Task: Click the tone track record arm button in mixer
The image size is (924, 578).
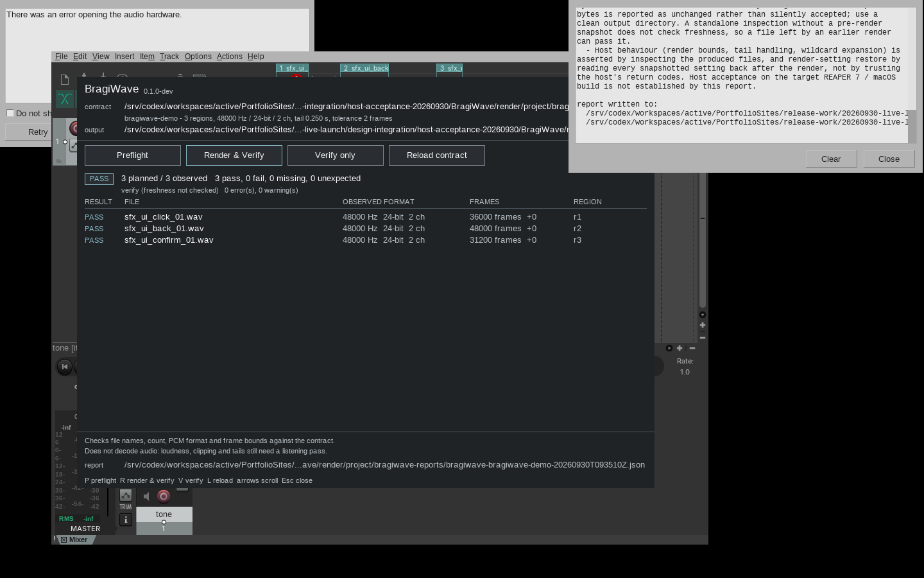Action: tap(164, 496)
